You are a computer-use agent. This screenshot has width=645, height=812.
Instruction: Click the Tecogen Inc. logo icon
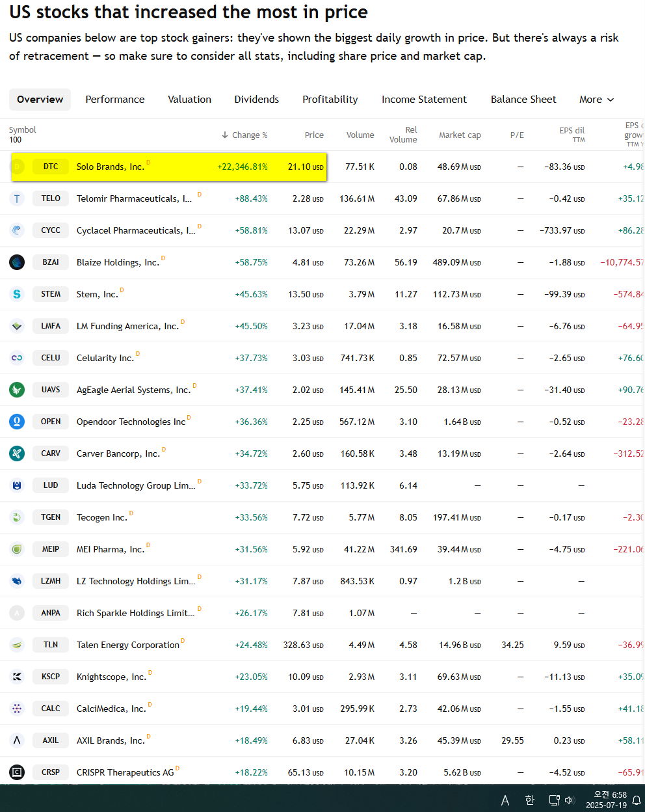17,517
